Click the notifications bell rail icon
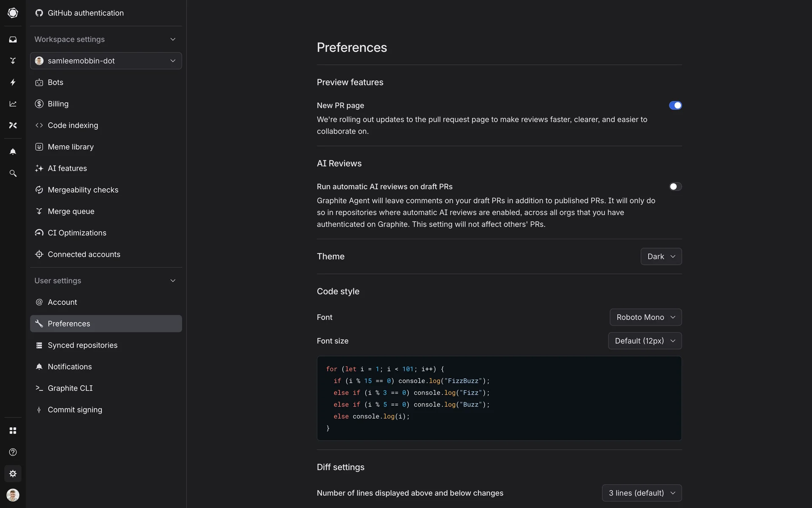The image size is (812, 508). point(13,152)
